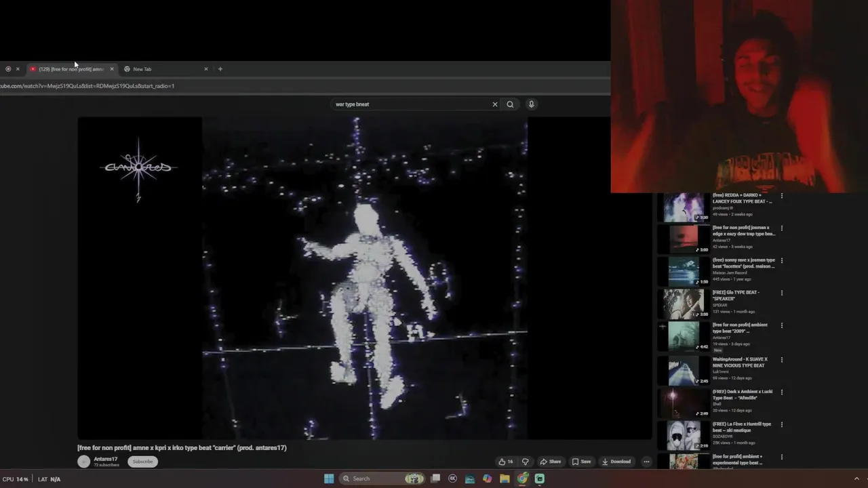Open a new browser tab
This screenshot has width=868, height=488.
tap(220, 69)
